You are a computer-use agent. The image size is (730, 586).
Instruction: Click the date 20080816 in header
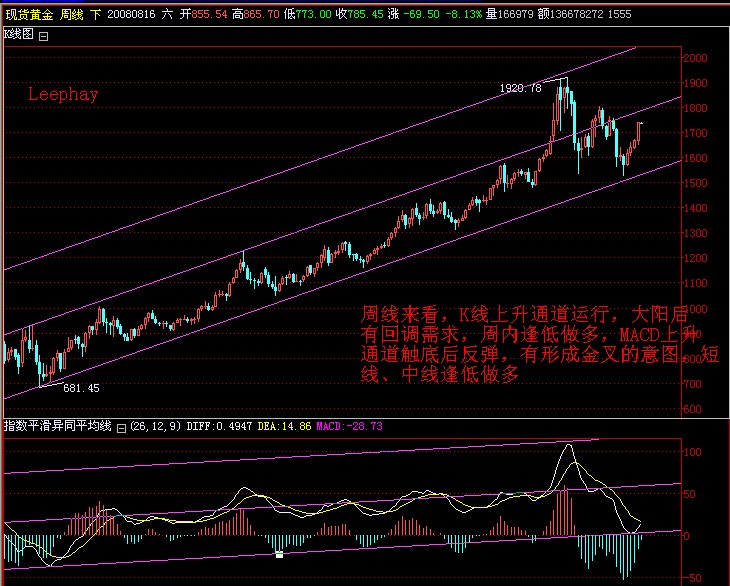(x=131, y=14)
